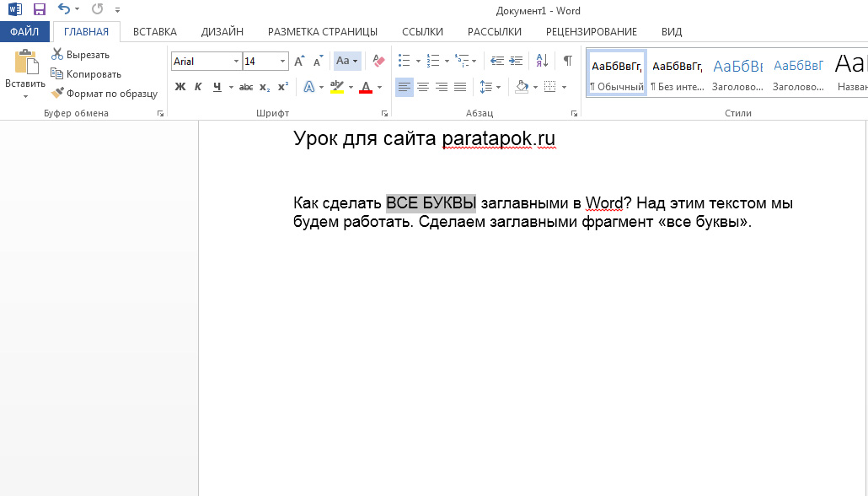Click the borders icon
Screen dimensions: 868x496
tap(549, 86)
